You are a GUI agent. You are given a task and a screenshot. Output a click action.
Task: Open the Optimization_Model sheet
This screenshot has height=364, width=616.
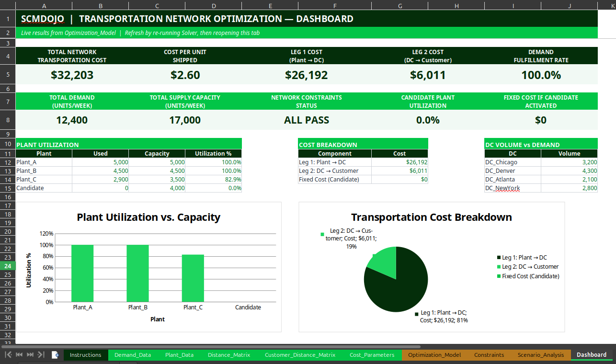coord(434,355)
